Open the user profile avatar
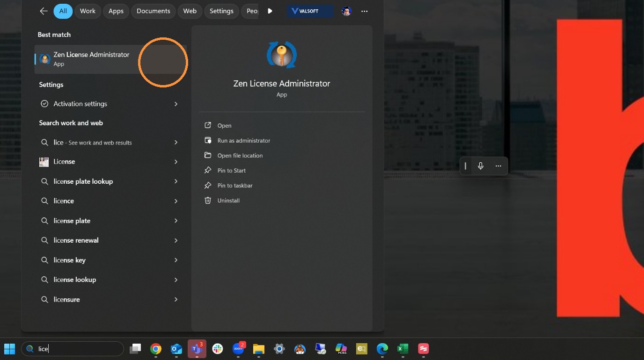The image size is (644, 360). pyautogui.click(x=346, y=11)
